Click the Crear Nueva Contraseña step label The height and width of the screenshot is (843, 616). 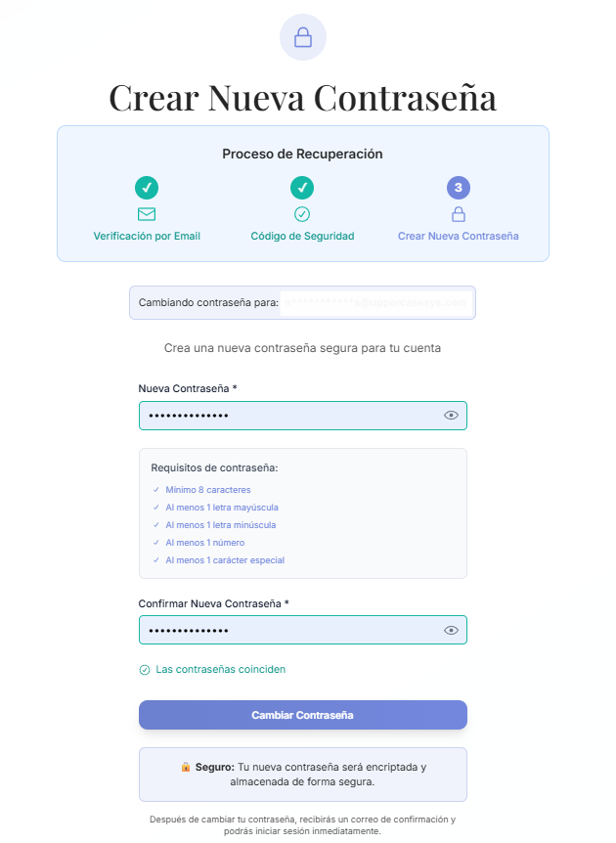(x=458, y=237)
